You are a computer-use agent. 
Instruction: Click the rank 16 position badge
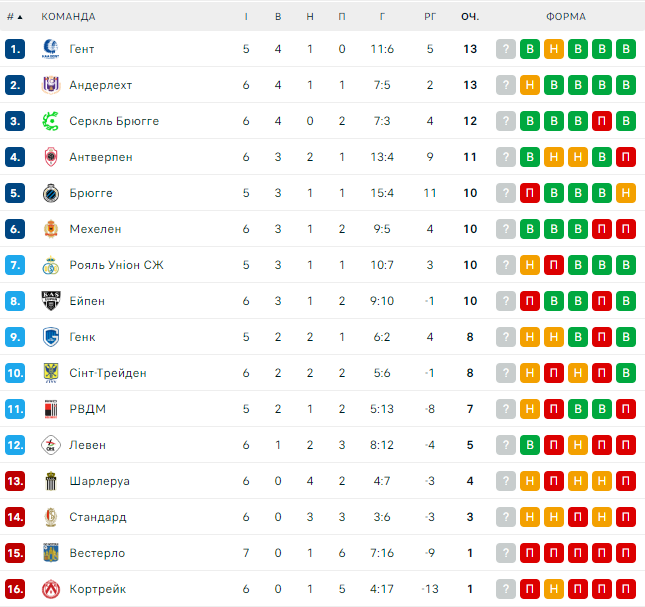coord(14,589)
